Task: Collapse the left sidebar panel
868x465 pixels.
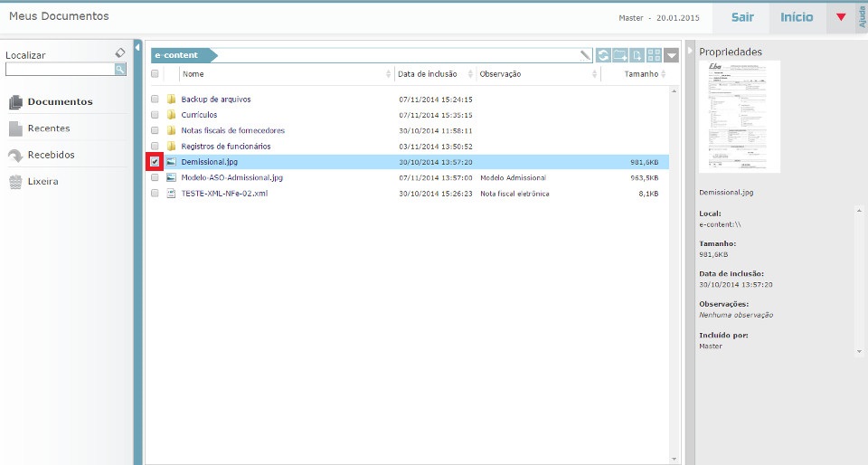Action: [x=137, y=47]
